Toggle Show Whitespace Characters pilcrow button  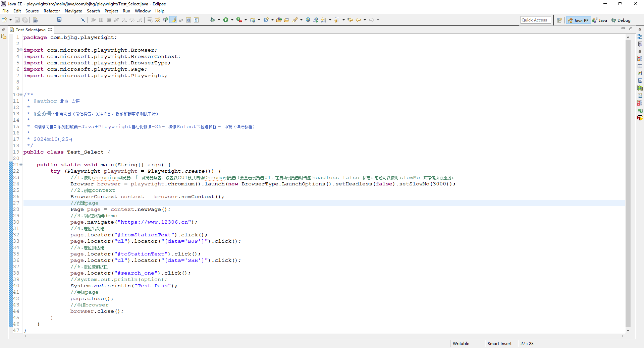[x=197, y=20]
